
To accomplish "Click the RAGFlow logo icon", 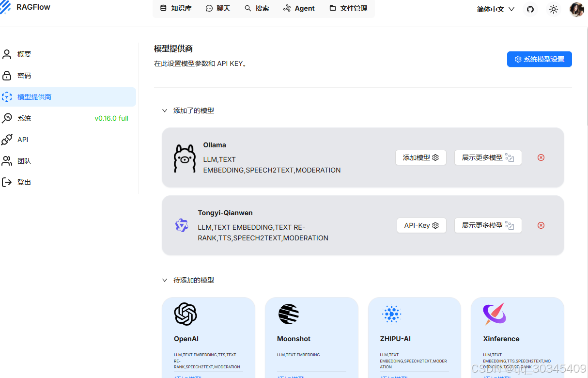I will (x=5, y=7).
